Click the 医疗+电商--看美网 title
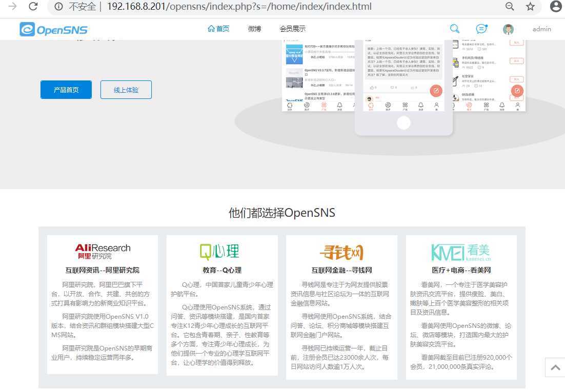565x392 pixels. (461, 270)
